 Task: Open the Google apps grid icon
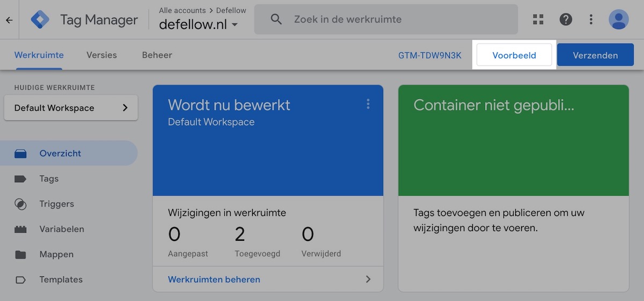coord(538,19)
